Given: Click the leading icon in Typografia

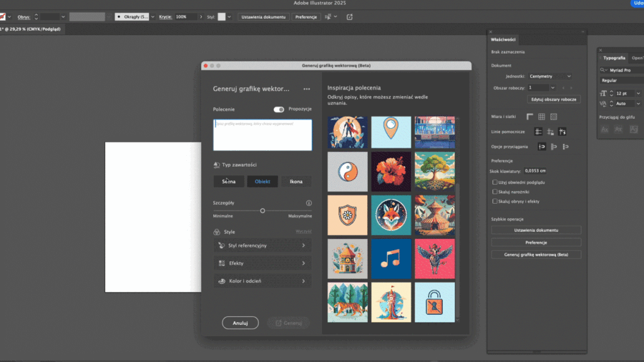Looking at the screenshot, I should coord(603,104).
